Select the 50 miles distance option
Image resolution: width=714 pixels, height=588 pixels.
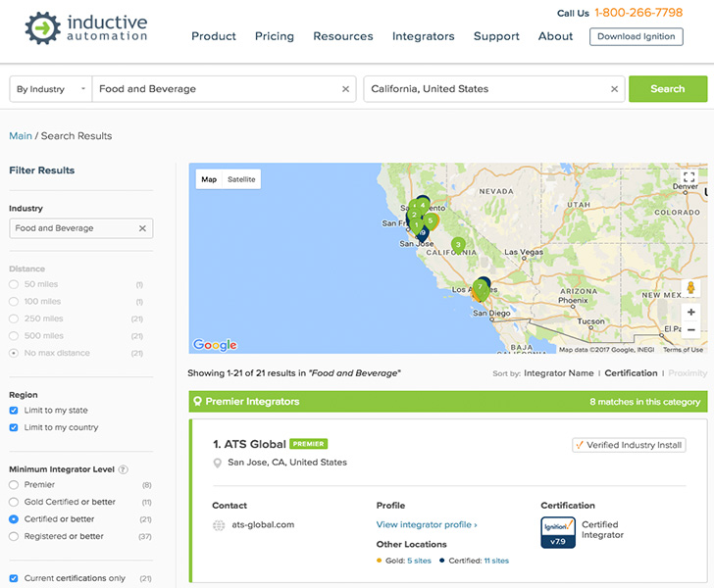tap(14, 284)
